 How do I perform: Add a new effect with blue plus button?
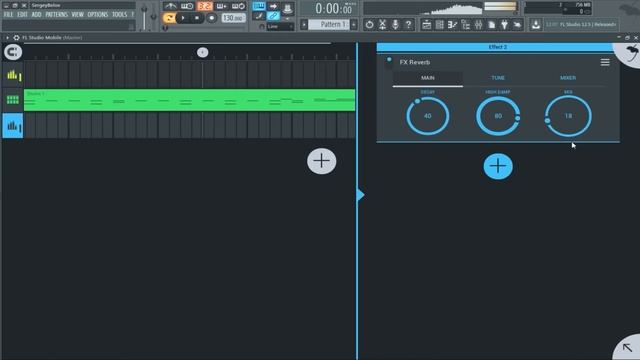tap(498, 166)
